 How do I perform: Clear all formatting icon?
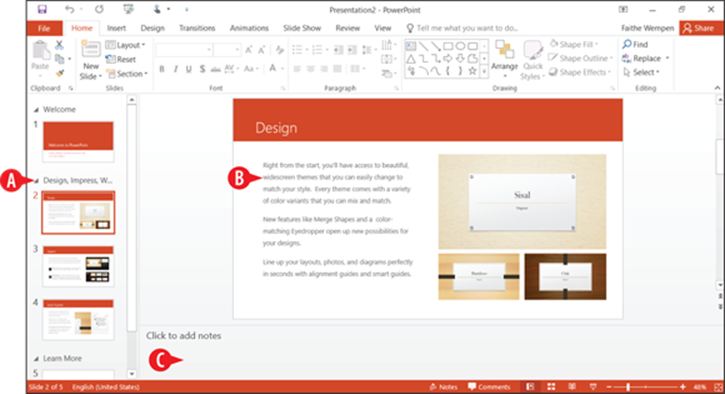click(x=279, y=49)
